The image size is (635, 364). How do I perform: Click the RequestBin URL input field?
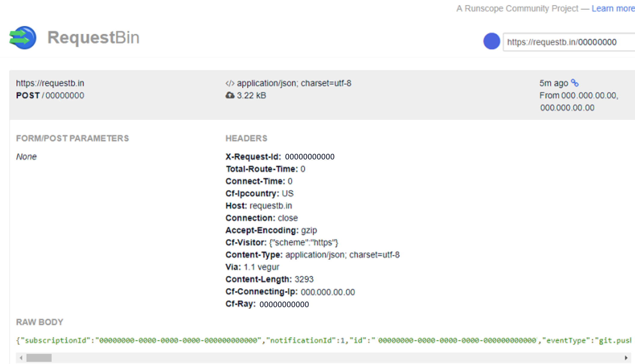(x=567, y=41)
